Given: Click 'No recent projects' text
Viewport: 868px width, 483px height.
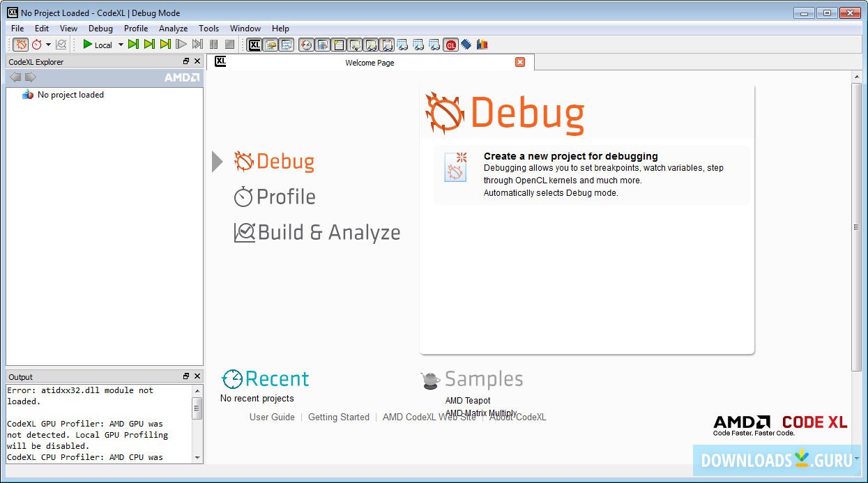Looking at the screenshot, I should (x=257, y=399).
